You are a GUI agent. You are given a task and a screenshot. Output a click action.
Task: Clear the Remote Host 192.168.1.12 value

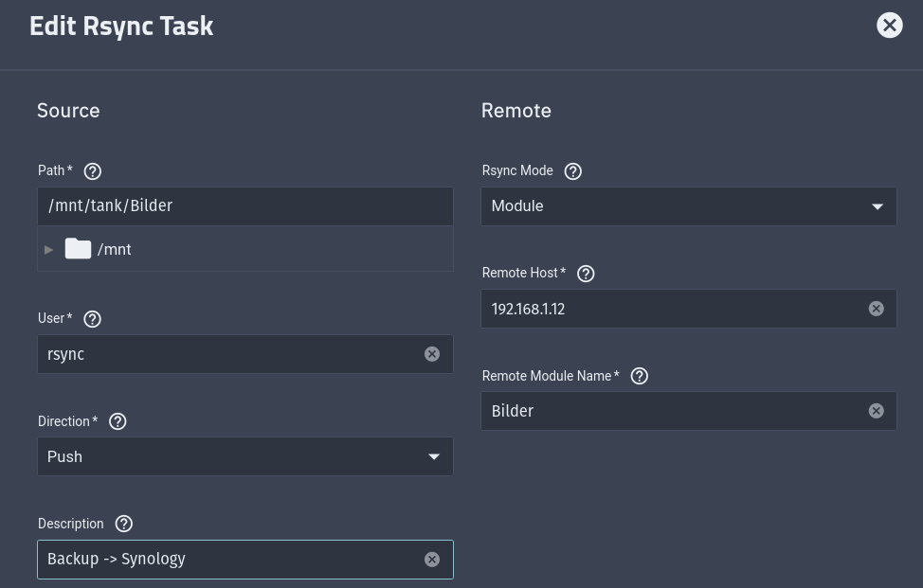[877, 309]
